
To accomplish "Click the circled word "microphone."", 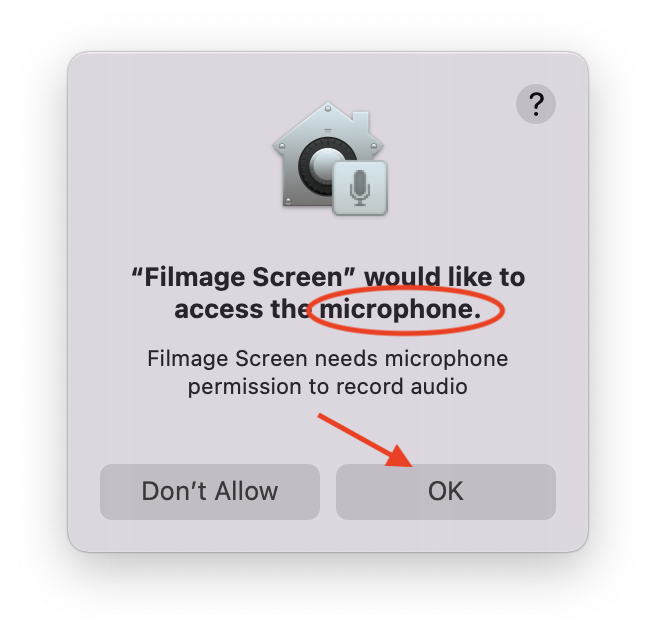I will click(x=400, y=310).
